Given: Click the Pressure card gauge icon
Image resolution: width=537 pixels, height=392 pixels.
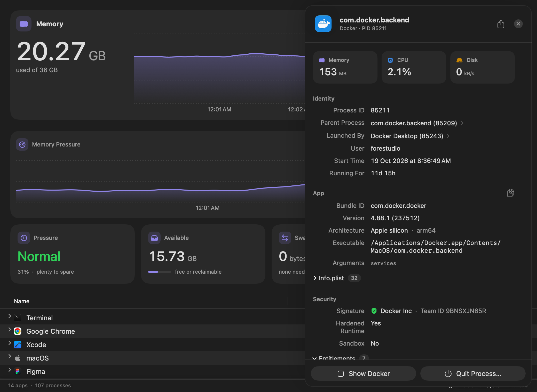Looking at the screenshot, I should coord(24,238).
